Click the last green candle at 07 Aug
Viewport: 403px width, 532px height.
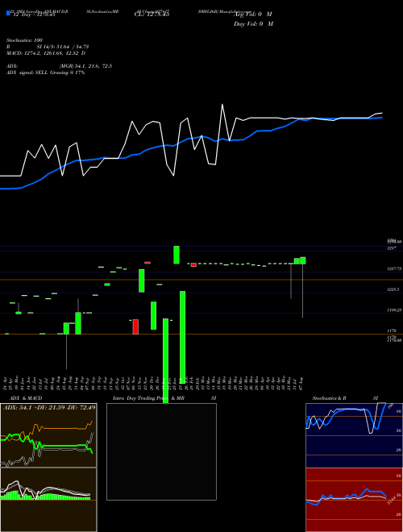[303, 260]
